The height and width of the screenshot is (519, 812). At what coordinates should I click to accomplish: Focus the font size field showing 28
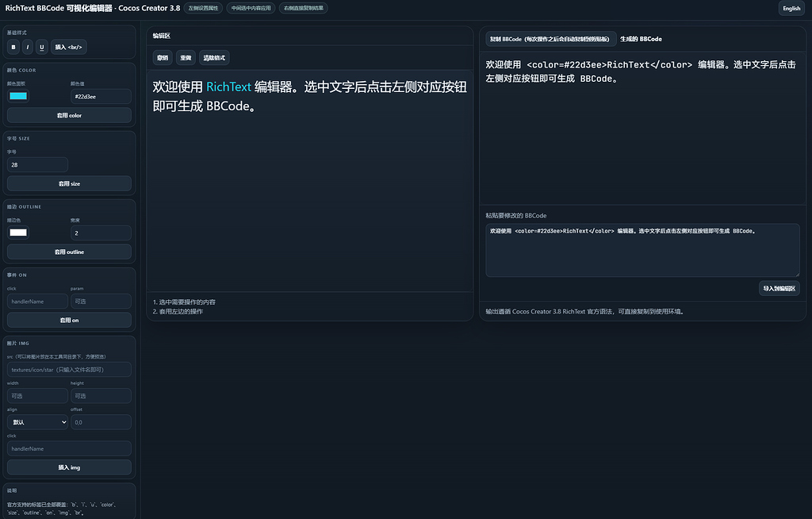coord(37,165)
